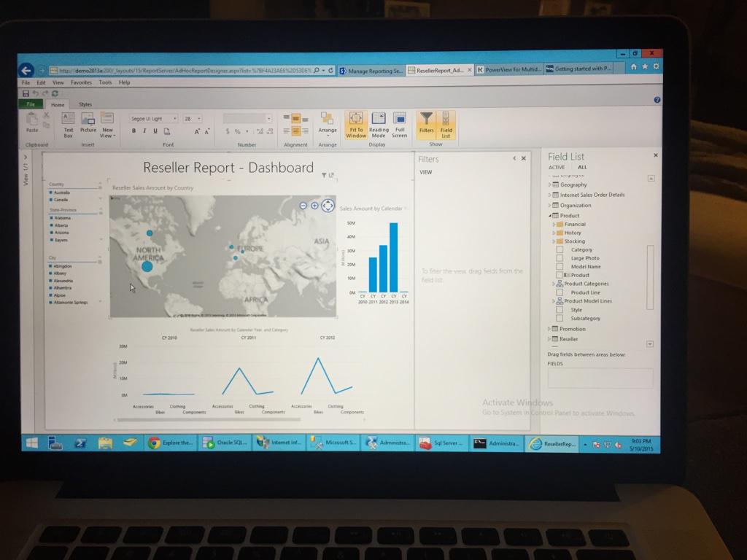Collapse the Product table
The width and height of the screenshot is (747, 560).
click(x=550, y=216)
